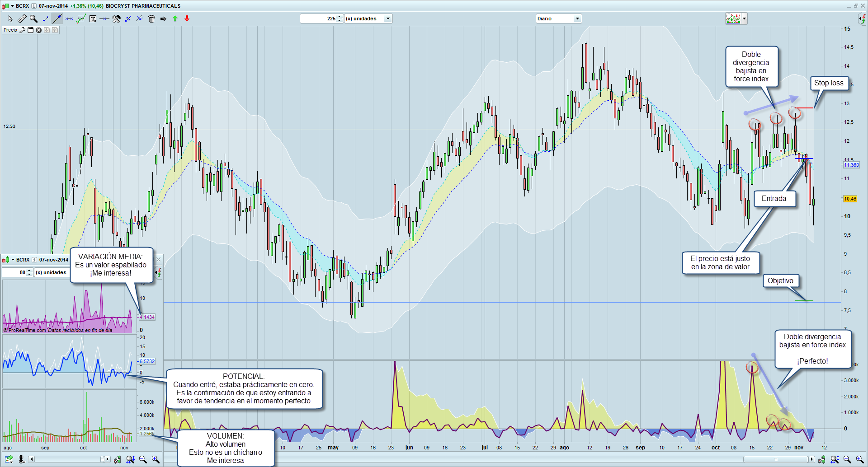Select the arrow cursor tool
The height and width of the screenshot is (467, 868).
pyautogui.click(x=10, y=19)
